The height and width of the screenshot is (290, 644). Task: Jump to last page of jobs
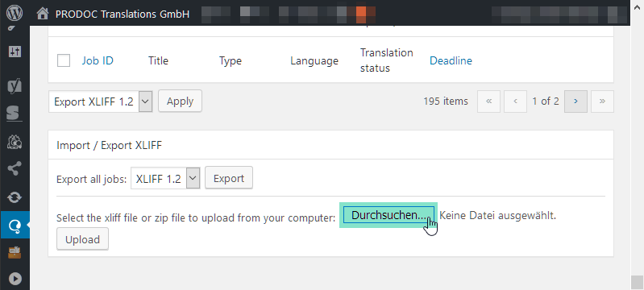(x=603, y=101)
